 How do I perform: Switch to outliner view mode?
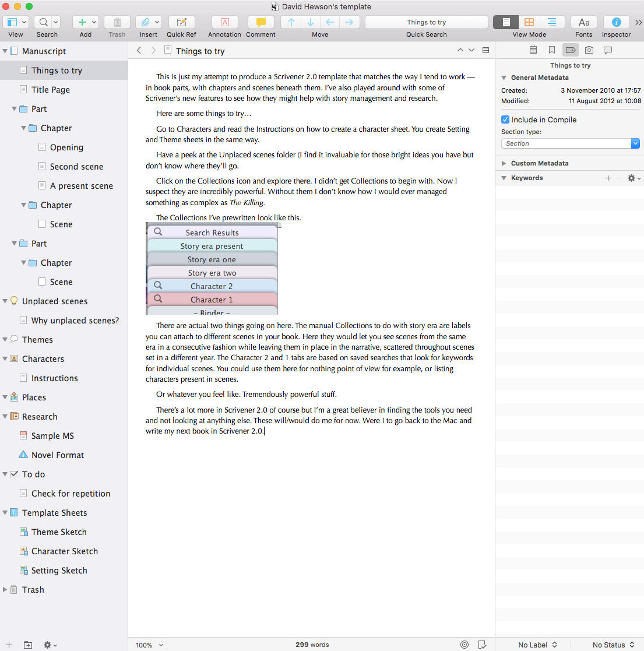point(552,22)
